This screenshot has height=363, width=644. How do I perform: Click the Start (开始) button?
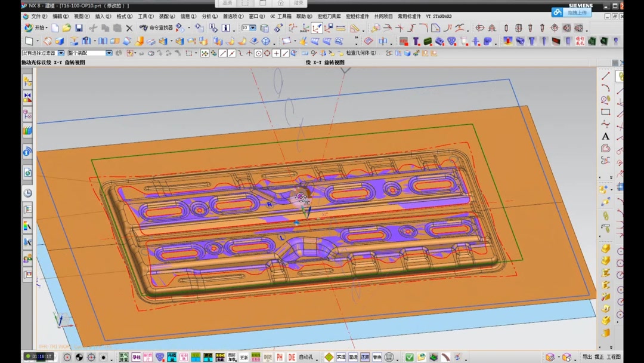pyautogui.click(x=36, y=28)
